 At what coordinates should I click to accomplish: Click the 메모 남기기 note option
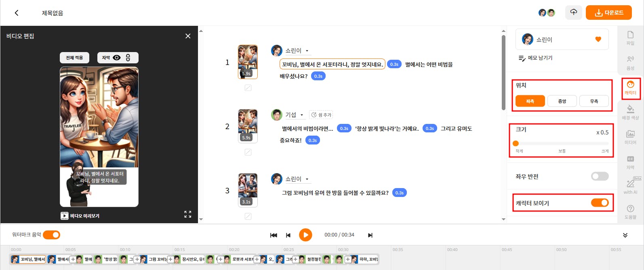(x=535, y=58)
